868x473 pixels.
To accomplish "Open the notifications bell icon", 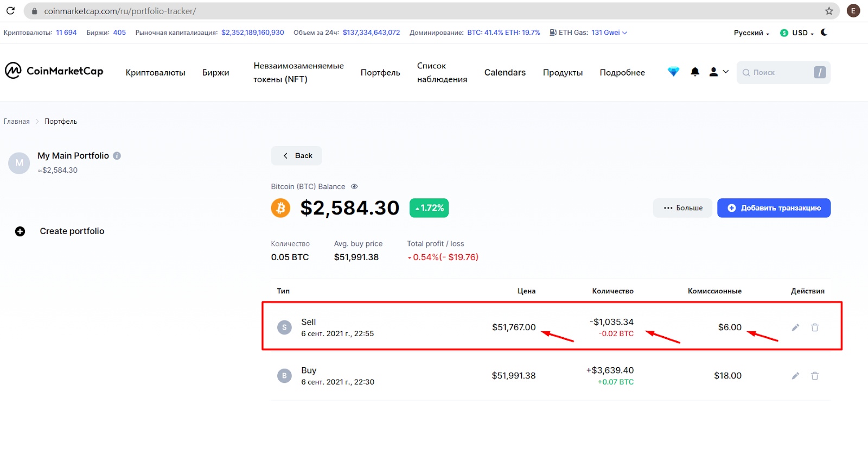I will pyautogui.click(x=695, y=72).
